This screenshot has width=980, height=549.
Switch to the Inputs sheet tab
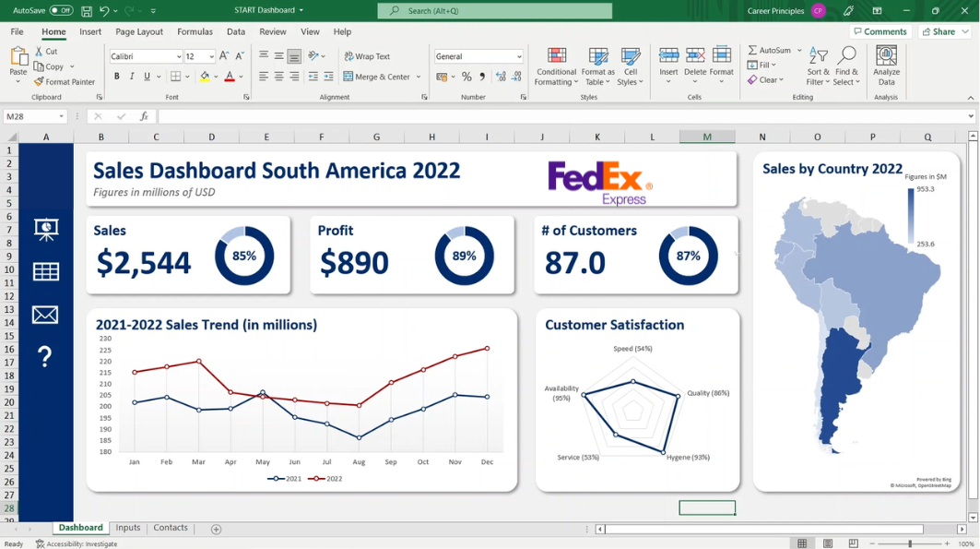(x=128, y=528)
